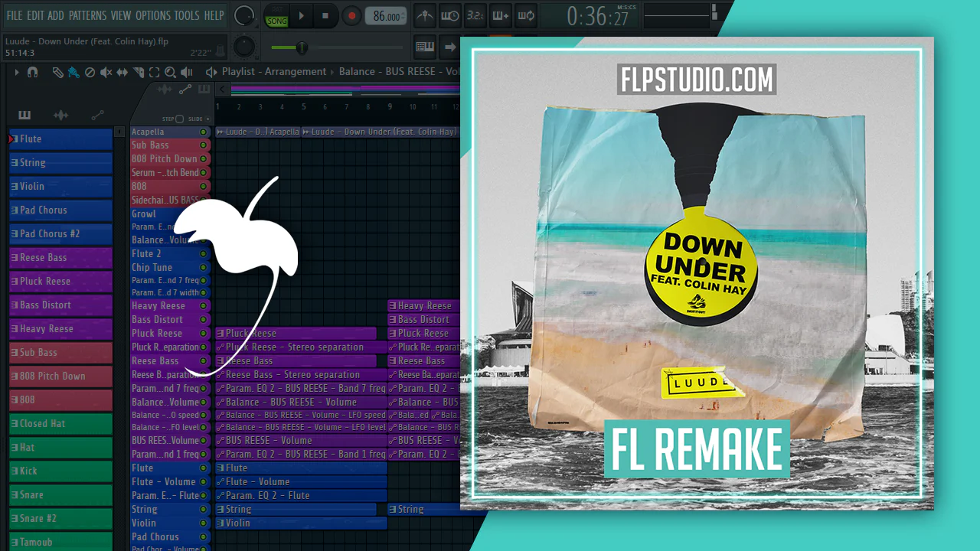Screen dimensions: 980x551
Task: Select the Violin pattern in picker
Action: (x=60, y=187)
